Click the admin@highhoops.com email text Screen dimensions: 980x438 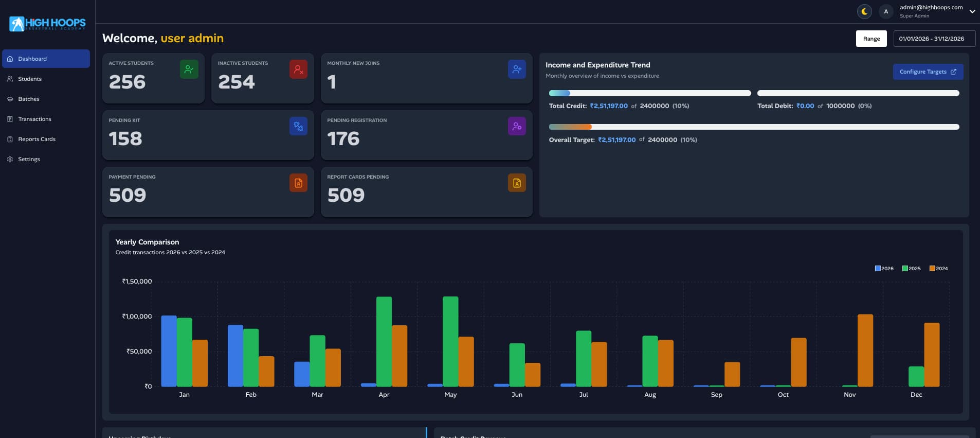tap(931, 7)
